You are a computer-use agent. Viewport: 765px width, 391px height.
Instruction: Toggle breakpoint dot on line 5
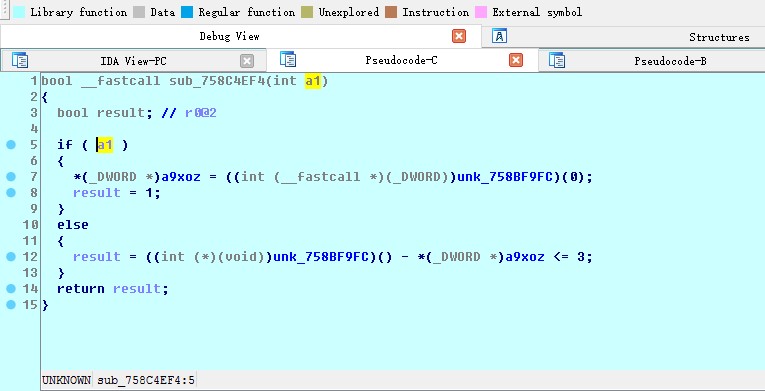(x=11, y=145)
